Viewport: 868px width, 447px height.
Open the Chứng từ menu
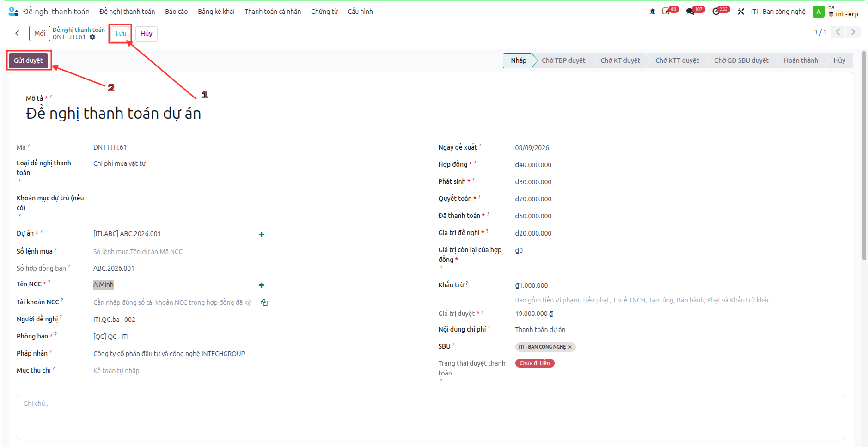[x=324, y=12]
